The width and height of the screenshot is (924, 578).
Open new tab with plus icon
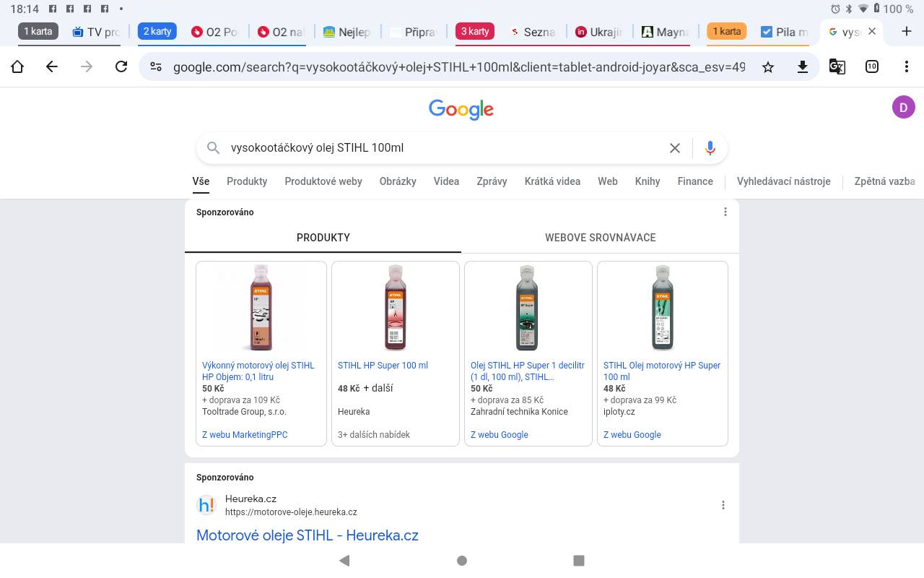point(907,31)
